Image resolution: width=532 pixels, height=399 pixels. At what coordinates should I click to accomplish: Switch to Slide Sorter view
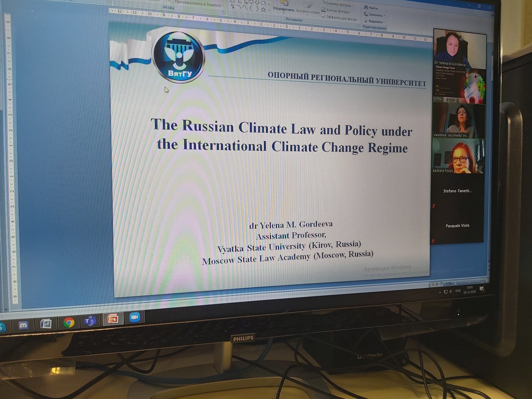pyautogui.click(x=437, y=284)
